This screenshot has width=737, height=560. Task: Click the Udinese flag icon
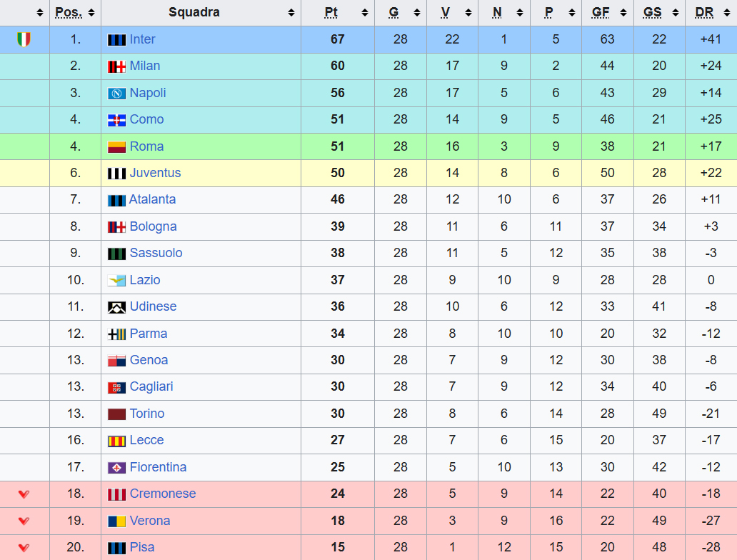click(116, 308)
